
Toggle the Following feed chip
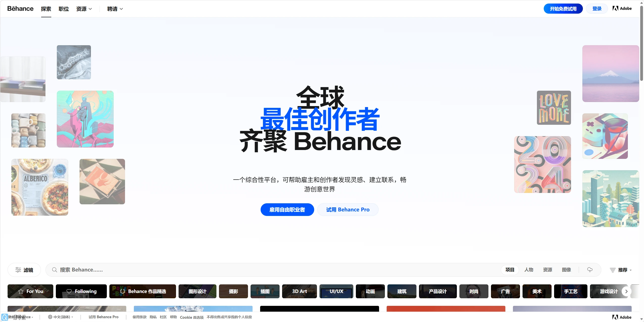pos(81,291)
